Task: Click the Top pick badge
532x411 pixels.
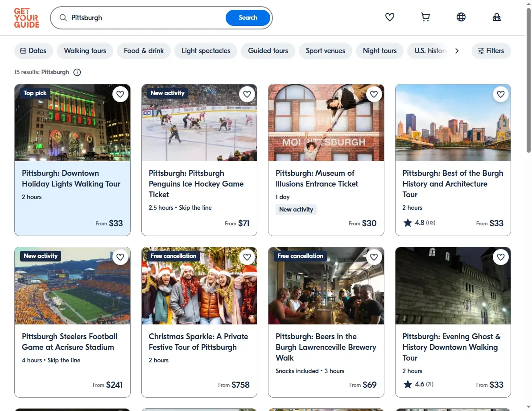Action: click(x=35, y=93)
